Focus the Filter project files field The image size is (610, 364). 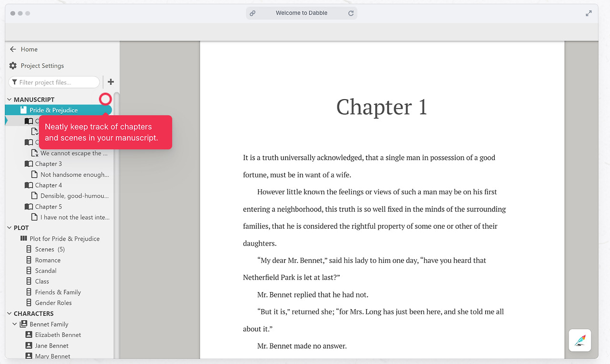click(54, 82)
